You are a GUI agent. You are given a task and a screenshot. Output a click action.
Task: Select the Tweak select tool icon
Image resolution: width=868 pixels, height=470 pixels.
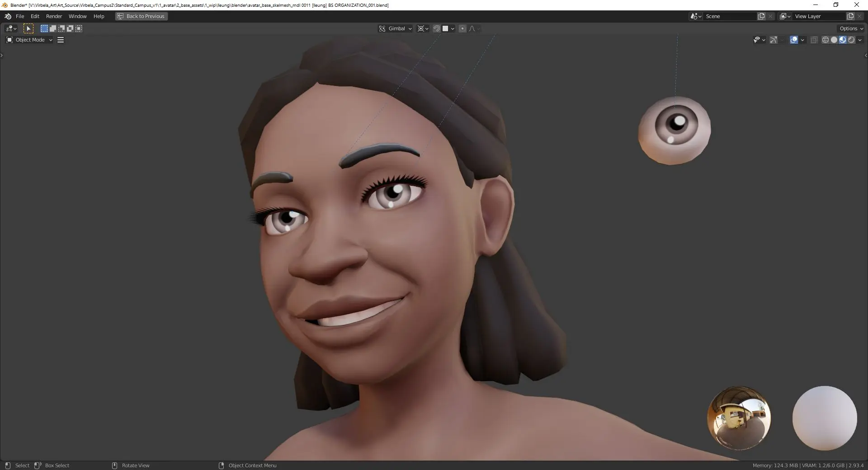28,28
